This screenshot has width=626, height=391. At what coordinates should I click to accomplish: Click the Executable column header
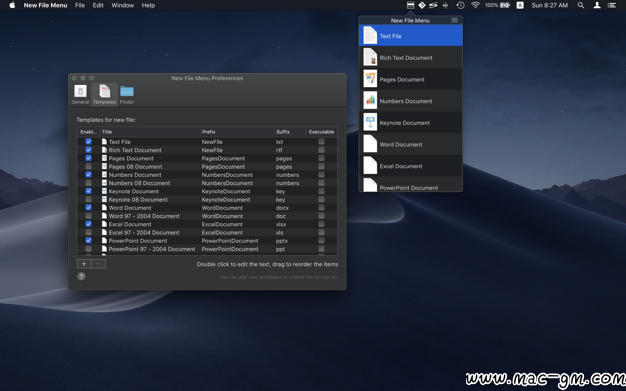click(x=321, y=131)
